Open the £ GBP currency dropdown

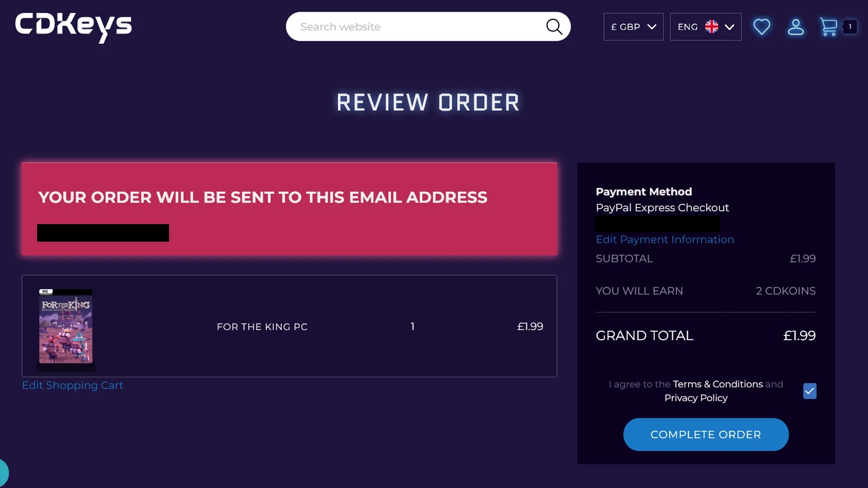click(x=633, y=27)
